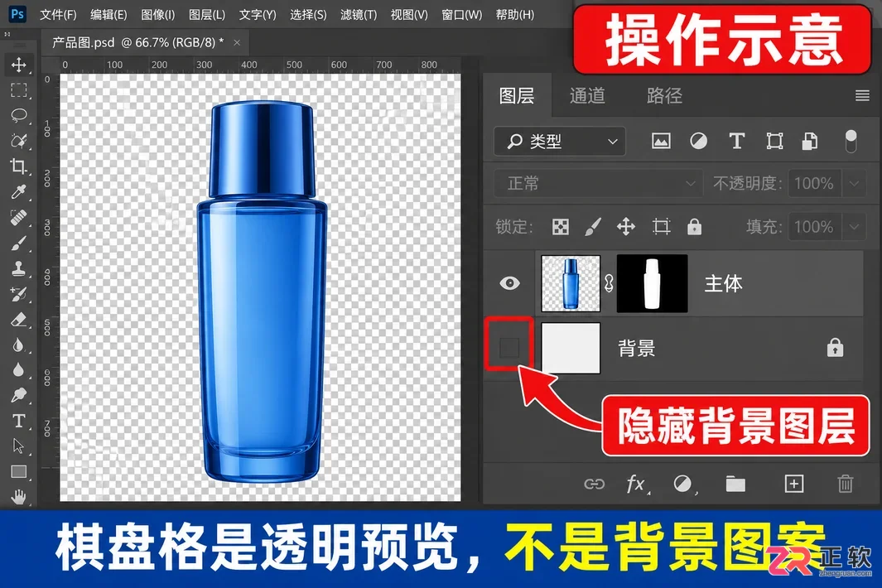Open the 图像(I) menu

click(x=157, y=15)
